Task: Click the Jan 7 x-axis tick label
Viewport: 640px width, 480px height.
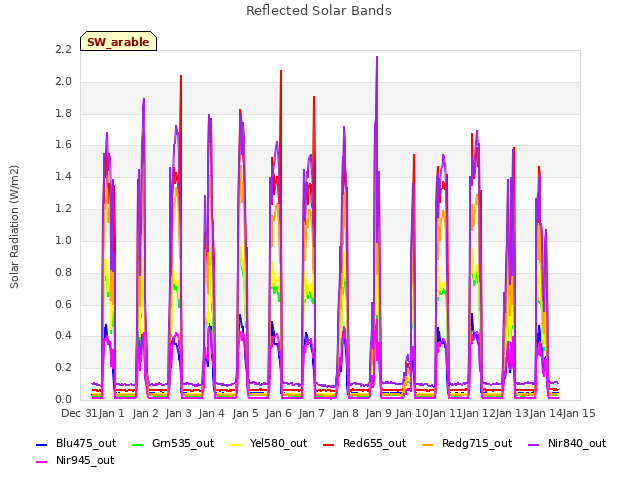Action: point(312,413)
